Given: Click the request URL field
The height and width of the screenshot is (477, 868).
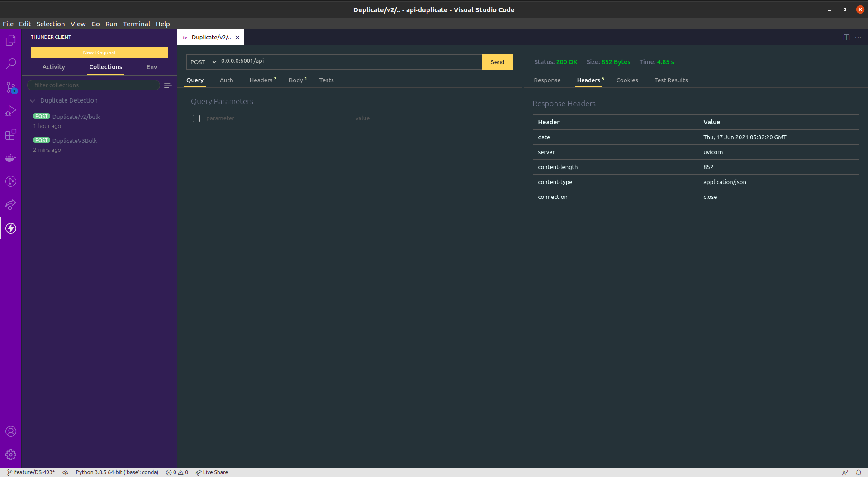Looking at the screenshot, I should (x=350, y=62).
